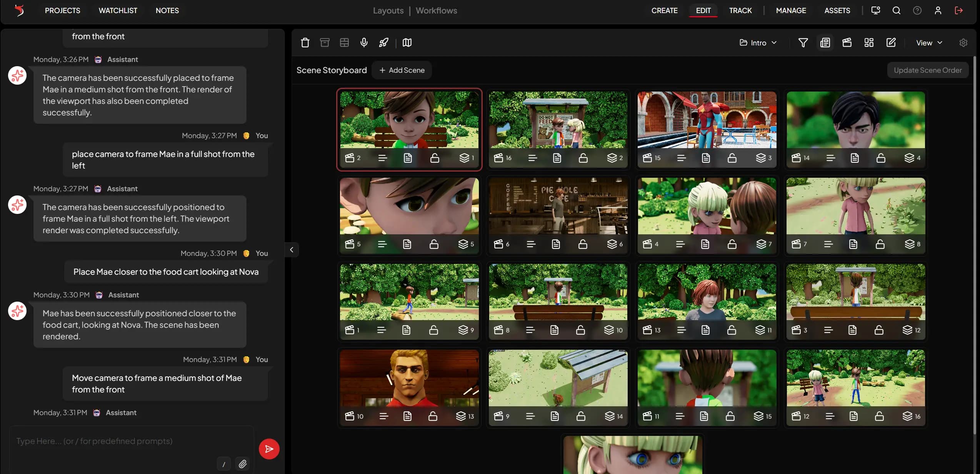Screen dimensions: 980x474
Task: Switch to the TRACK tab
Action: [740, 10]
